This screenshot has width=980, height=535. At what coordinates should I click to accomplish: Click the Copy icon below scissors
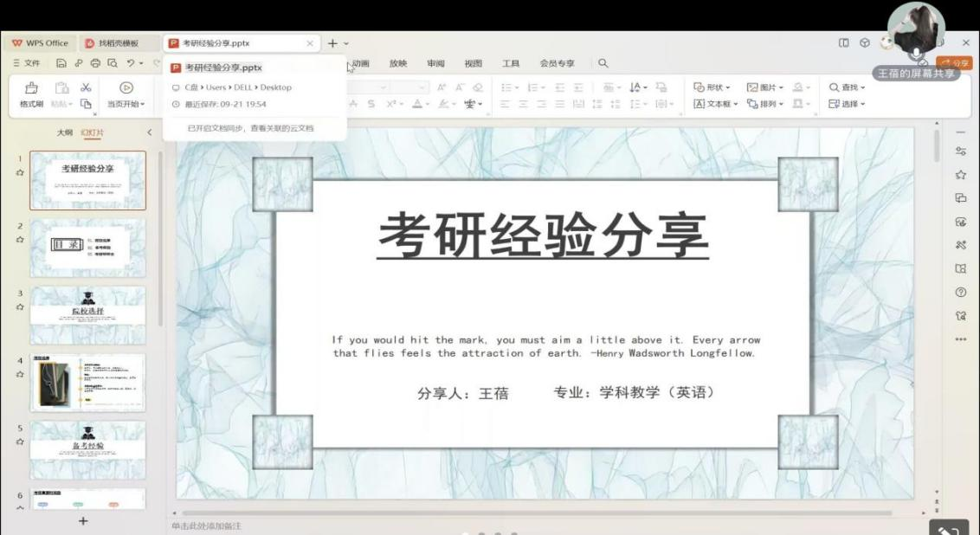pos(86,104)
